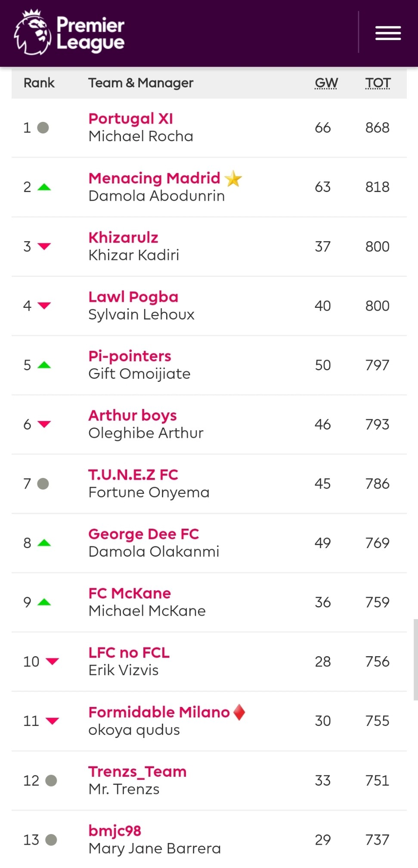Open the T.U.N.E.Z FC team
This screenshot has width=418, height=868.
(133, 474)
